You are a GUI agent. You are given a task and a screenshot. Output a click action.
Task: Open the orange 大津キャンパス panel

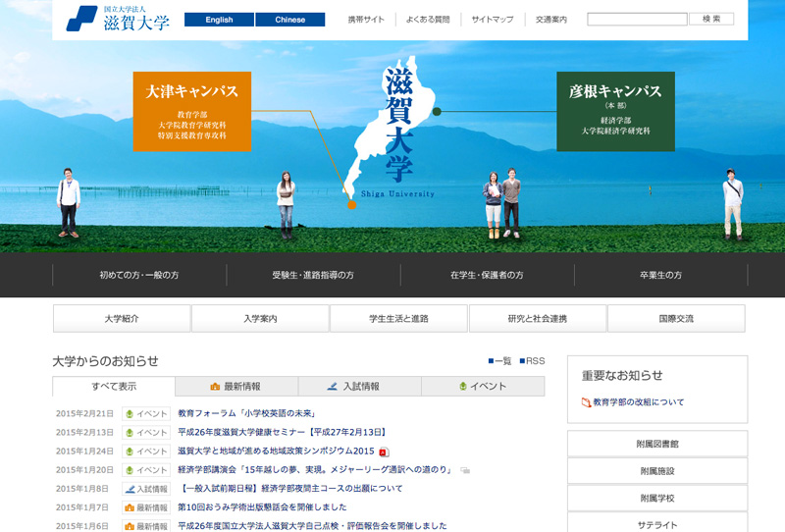(x=192, y=111)
